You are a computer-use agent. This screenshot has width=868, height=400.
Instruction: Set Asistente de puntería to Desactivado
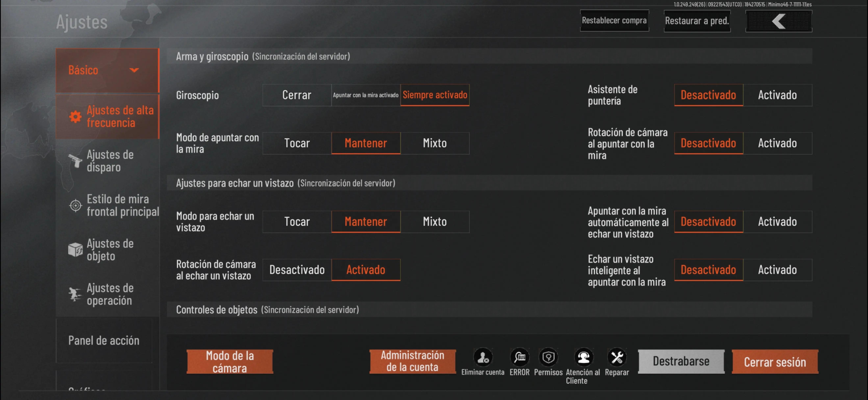point(709,95)
